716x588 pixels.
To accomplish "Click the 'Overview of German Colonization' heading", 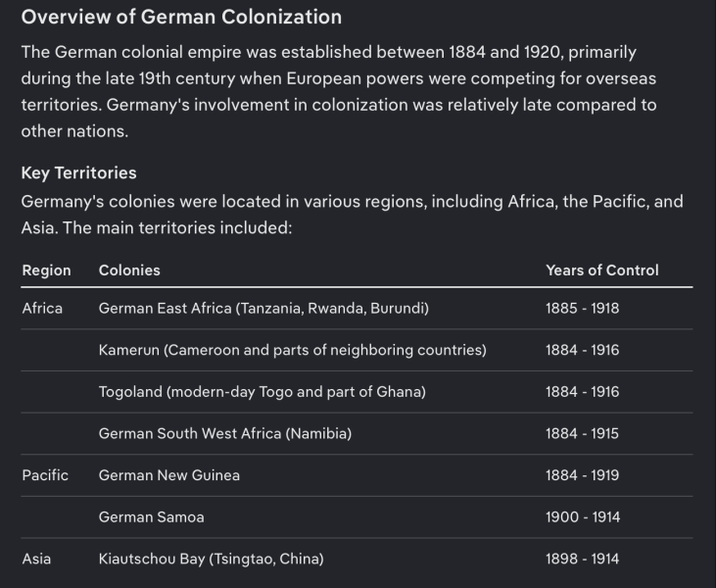I will coord(181,18).
